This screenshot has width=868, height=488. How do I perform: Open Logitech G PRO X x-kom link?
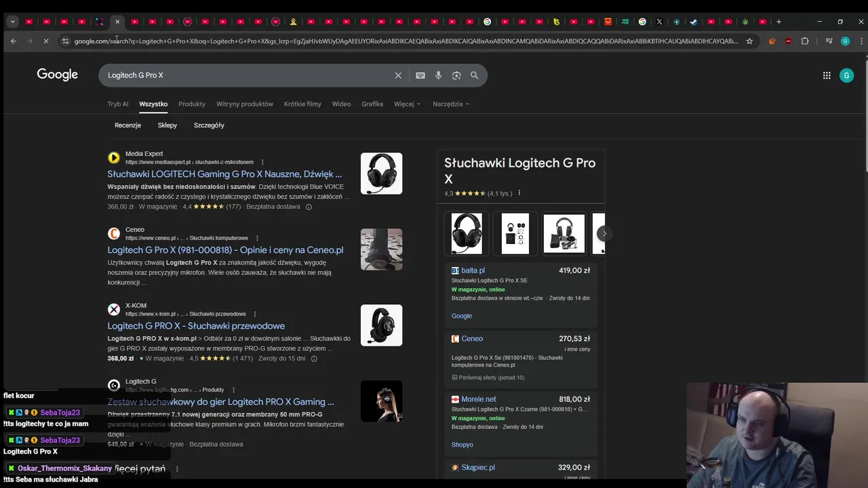(x=196, y=326)
